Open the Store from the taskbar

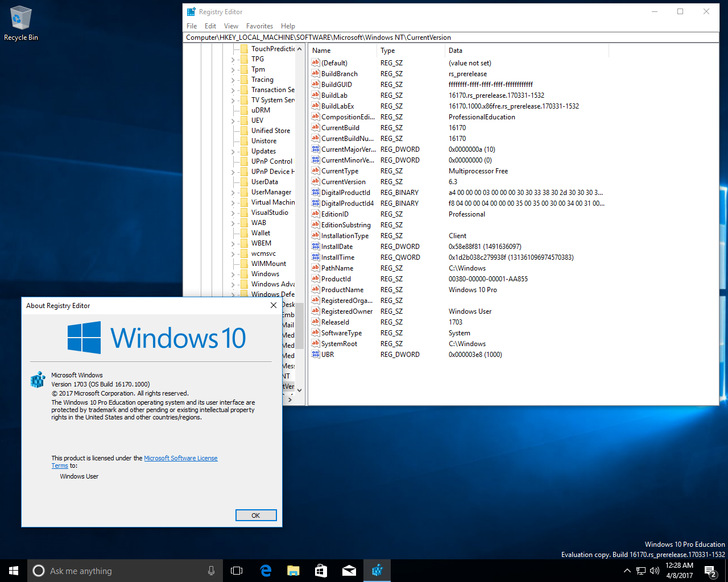coord(321,571)
